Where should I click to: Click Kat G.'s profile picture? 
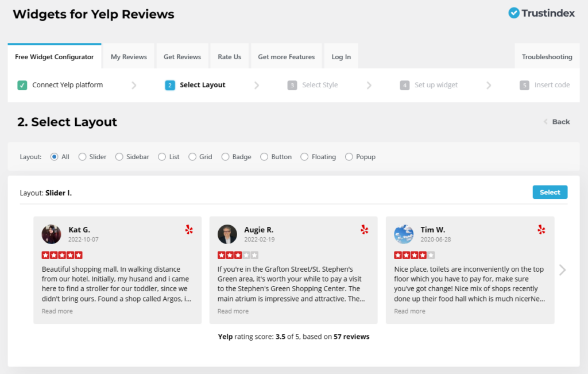(51, 234)
